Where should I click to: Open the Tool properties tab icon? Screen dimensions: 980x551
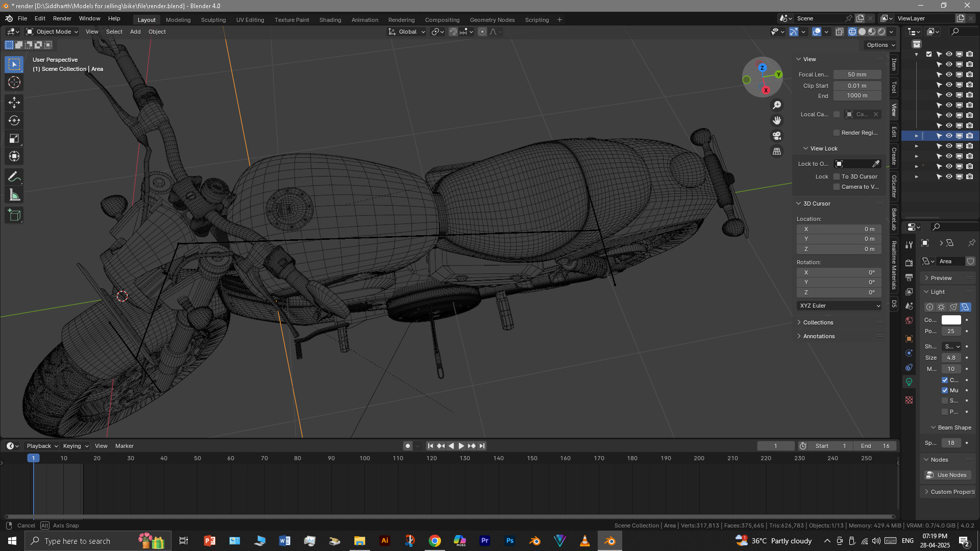(x=909, y=245)
